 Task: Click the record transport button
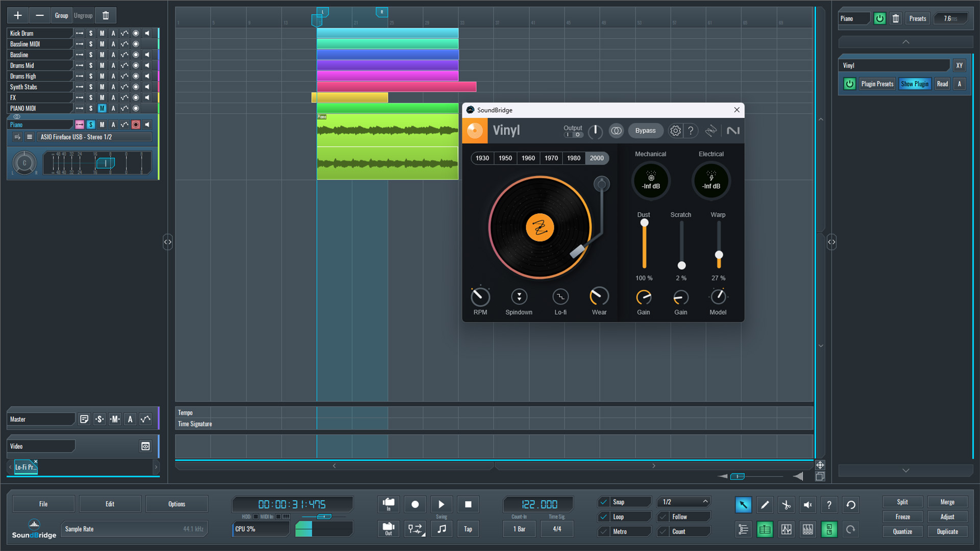415,505
